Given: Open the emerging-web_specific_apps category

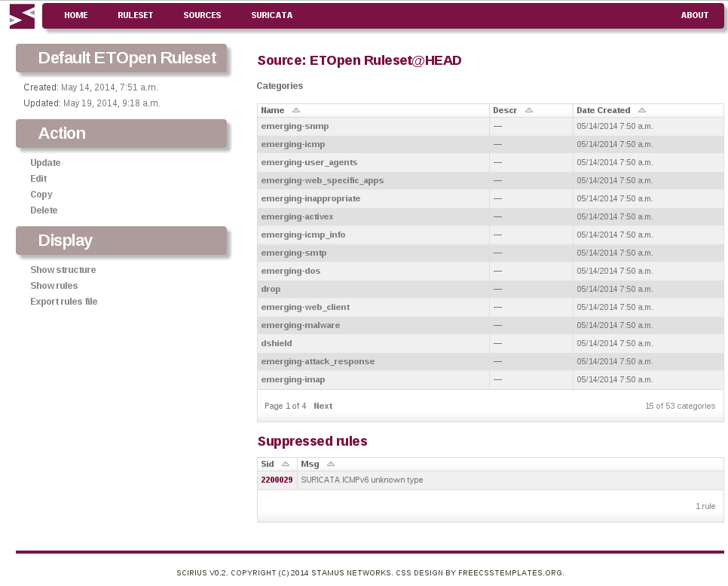Looking at the screenshot, I should [323, 180].
